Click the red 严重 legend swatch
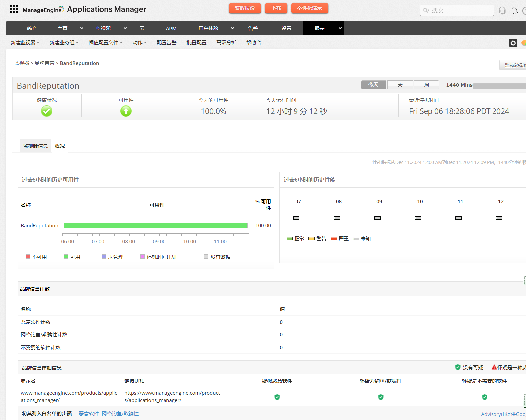 334,239
